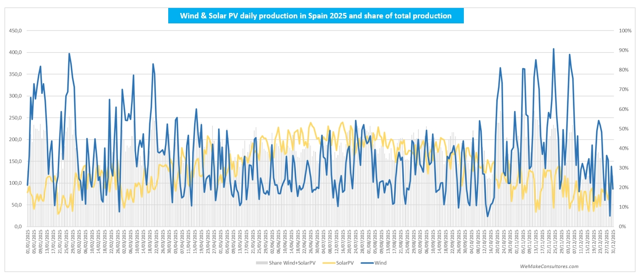Click the 01/01/2025 date axis label

point(28,242)
